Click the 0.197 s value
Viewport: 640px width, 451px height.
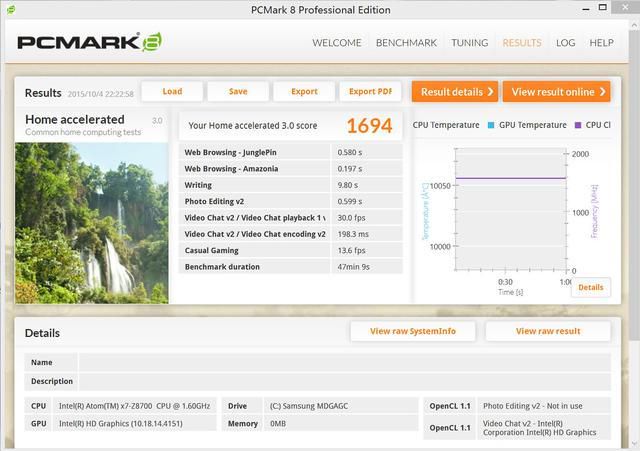[x=350, y=169]
